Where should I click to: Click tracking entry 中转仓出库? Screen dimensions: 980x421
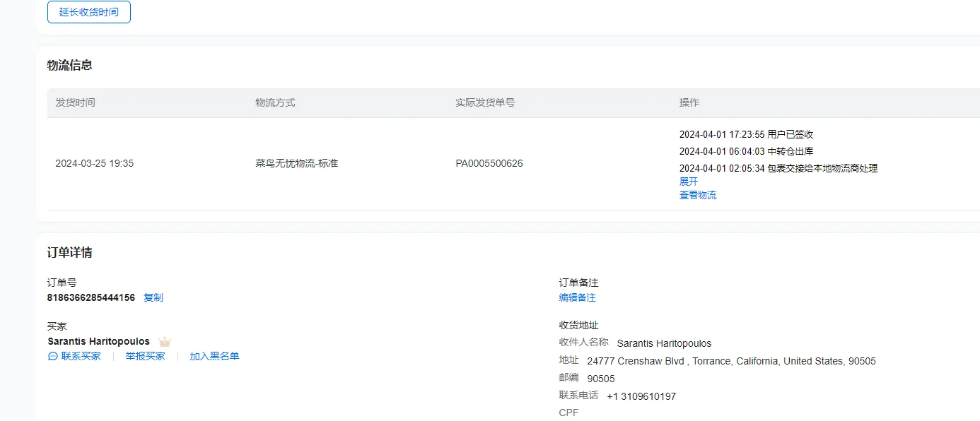747,151
